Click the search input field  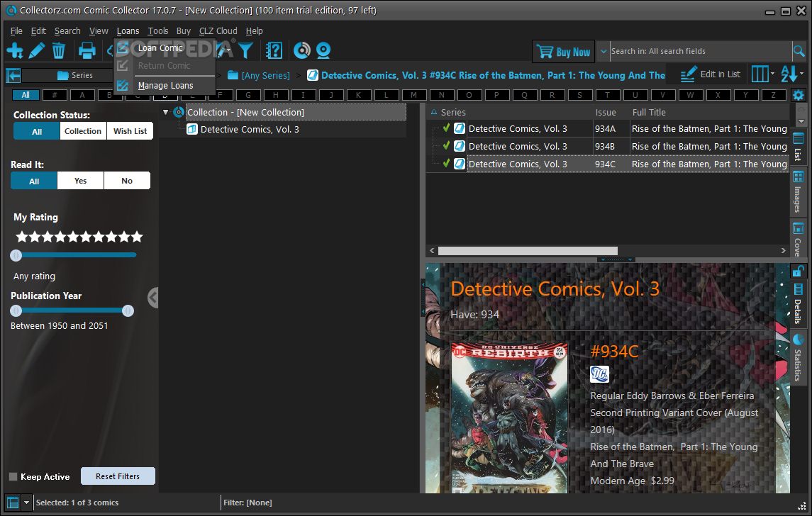tap(701, 51)
